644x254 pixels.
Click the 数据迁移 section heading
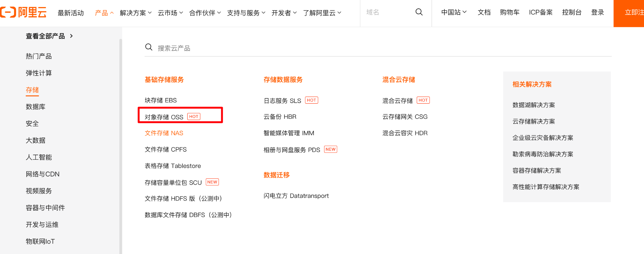pyautogui.click(x=277, y=175)
